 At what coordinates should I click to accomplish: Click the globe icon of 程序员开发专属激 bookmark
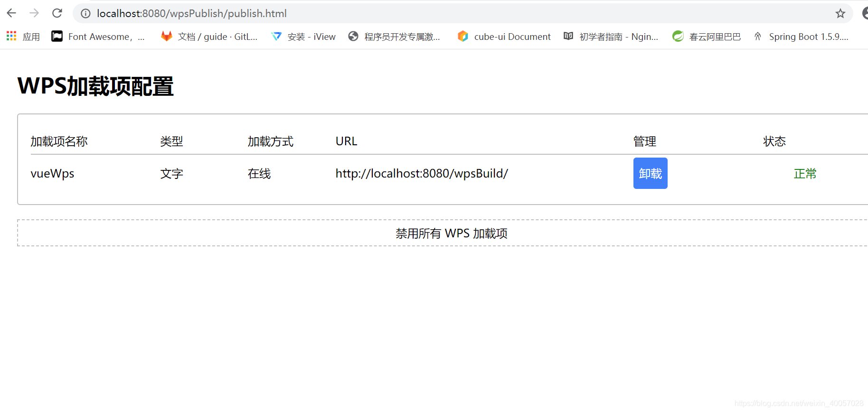[353, 36]
